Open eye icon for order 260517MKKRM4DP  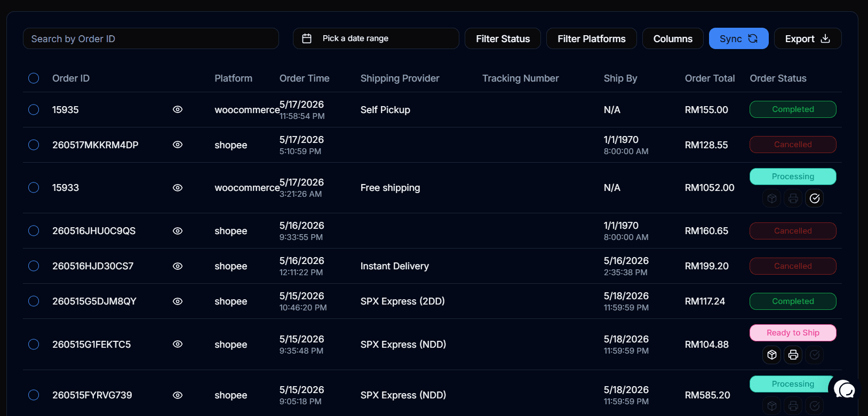coord(178,145)
